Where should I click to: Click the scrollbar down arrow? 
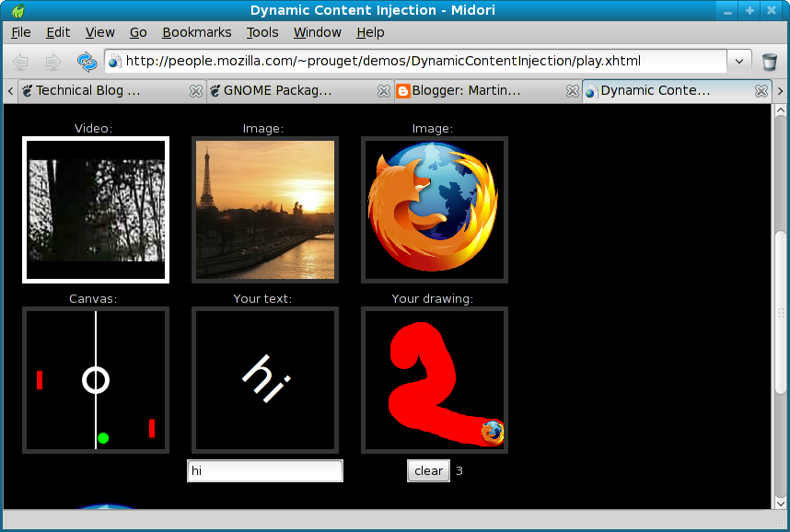click(781, 503)
